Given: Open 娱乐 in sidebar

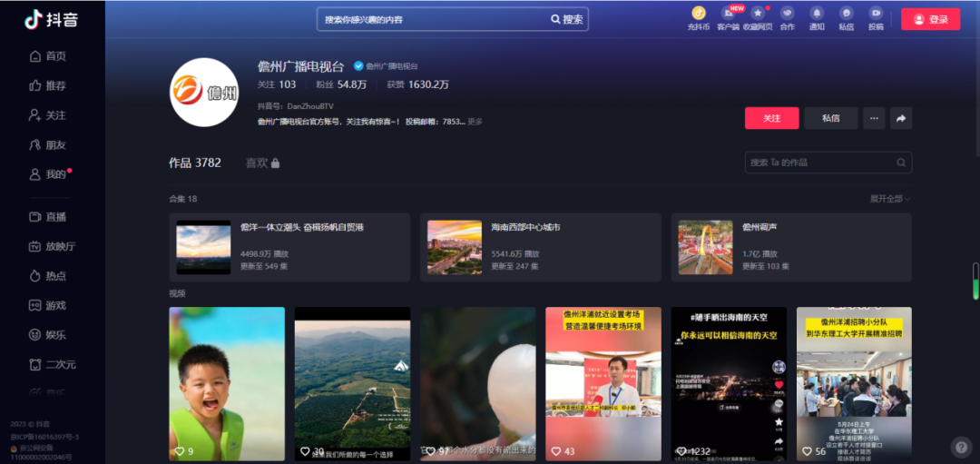Looking at the screenshot, I should (x=48, y=335).
